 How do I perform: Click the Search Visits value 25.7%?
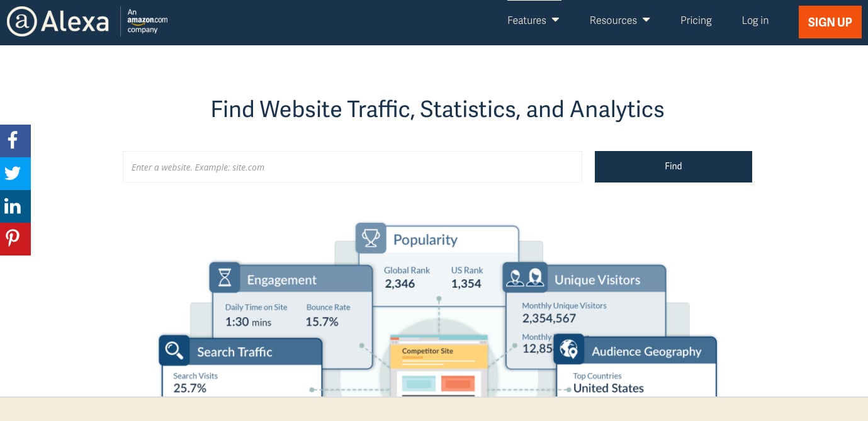(190, 388)
